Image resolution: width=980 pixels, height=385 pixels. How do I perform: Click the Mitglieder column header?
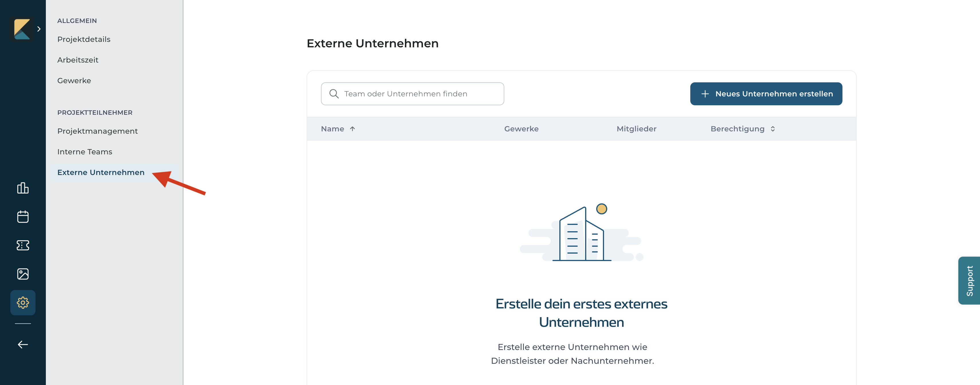(636, 129)
